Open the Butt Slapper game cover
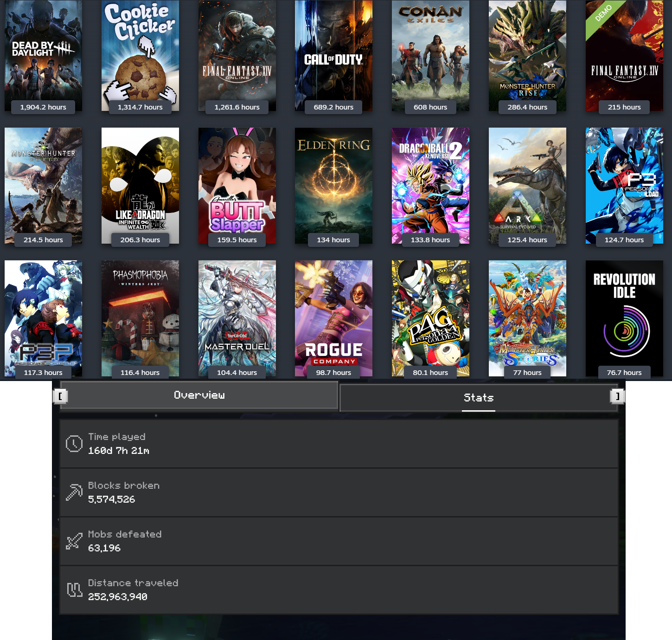The height and width of the screenshot is (640, 672). (237, 186)
